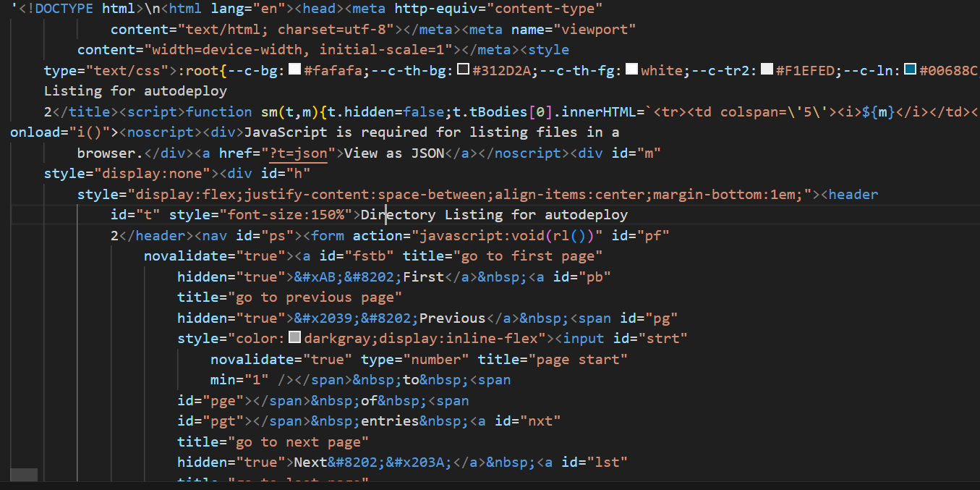This screenshot has width=980, height=490.
Task: Click the horizontal scrollbar thumb at bottom
Action: tap(24, 475)
